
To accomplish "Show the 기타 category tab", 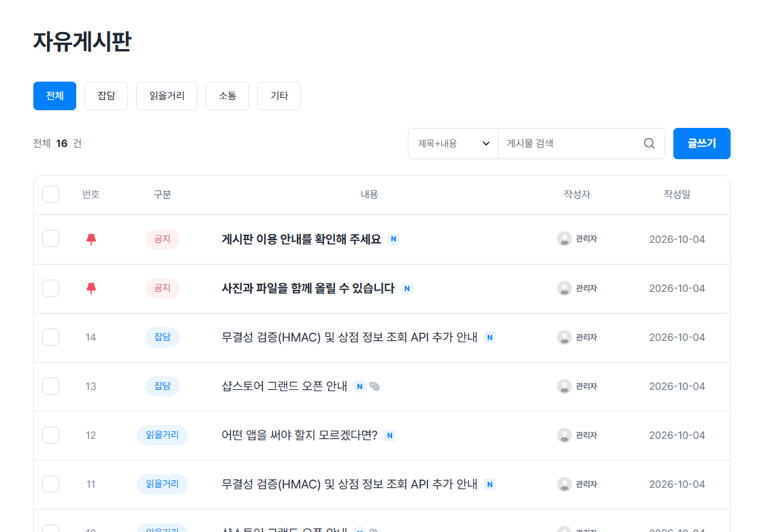I will coord(279,96).
